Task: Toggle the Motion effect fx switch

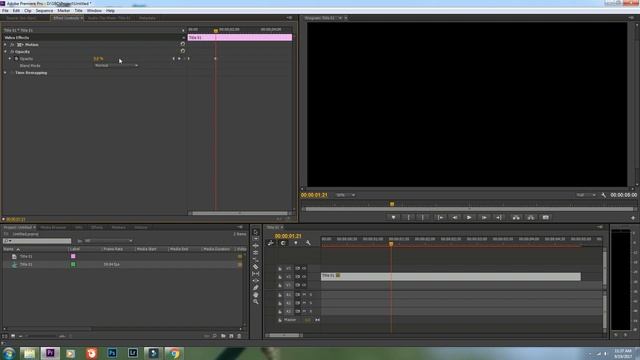Action: pos(12,44)
